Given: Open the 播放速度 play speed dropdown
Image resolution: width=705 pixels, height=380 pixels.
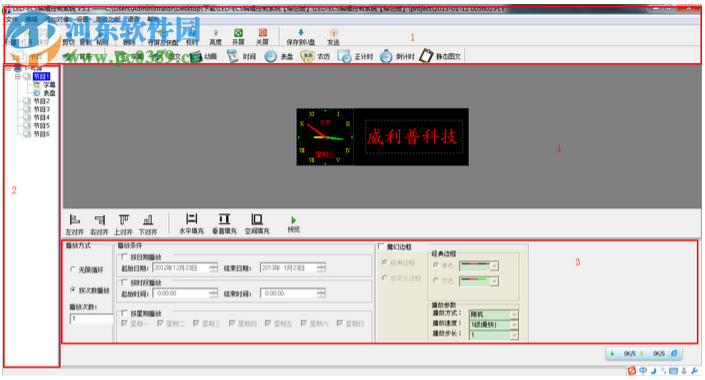Looking at the screenshot, I should (x=513, y=324).
